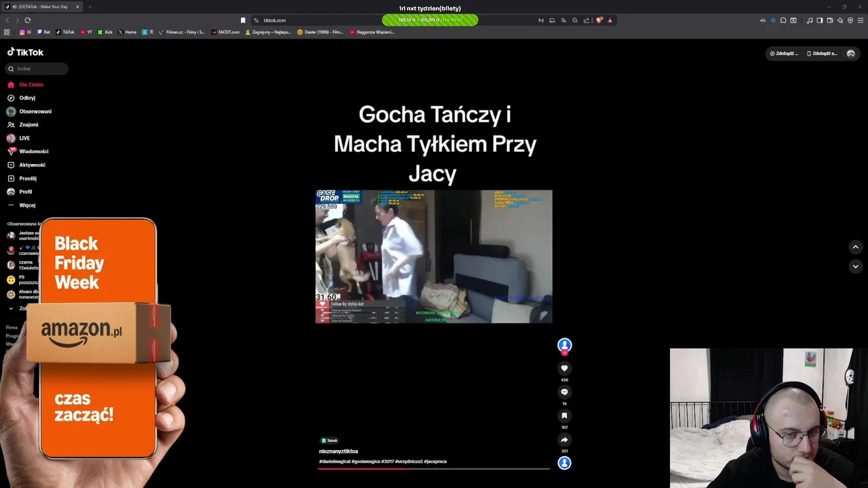Open the YT bookmark
Image resolution: width=868 pixels, height=488 pixels.
[x=86, y=32]
